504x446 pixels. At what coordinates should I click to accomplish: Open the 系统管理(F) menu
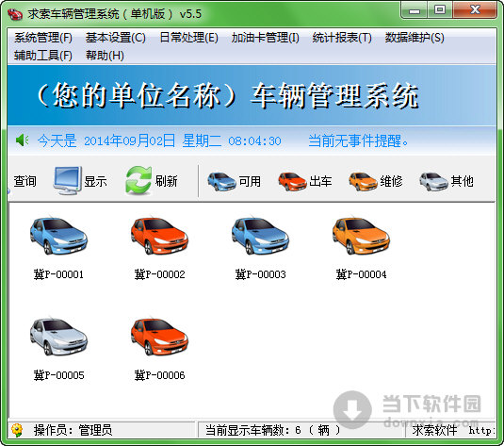43,38
